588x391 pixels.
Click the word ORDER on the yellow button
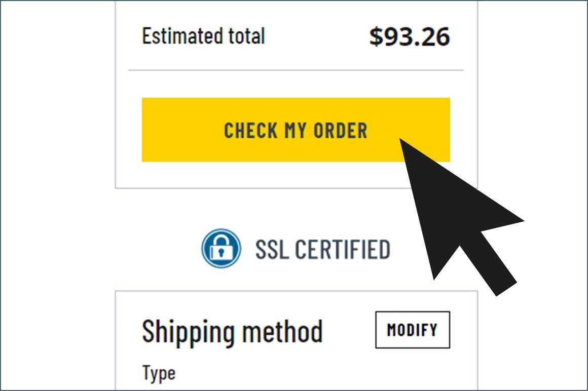340,131
